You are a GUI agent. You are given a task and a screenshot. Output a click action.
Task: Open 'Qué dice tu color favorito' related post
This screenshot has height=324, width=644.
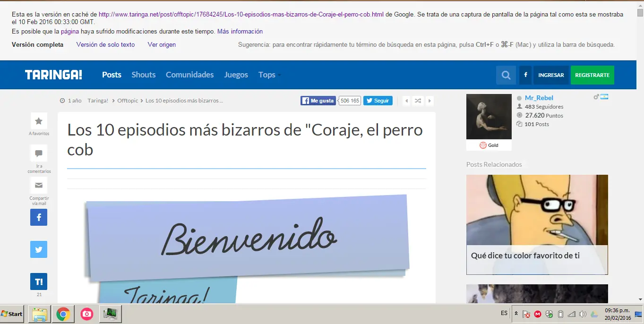tap(537, 225)
